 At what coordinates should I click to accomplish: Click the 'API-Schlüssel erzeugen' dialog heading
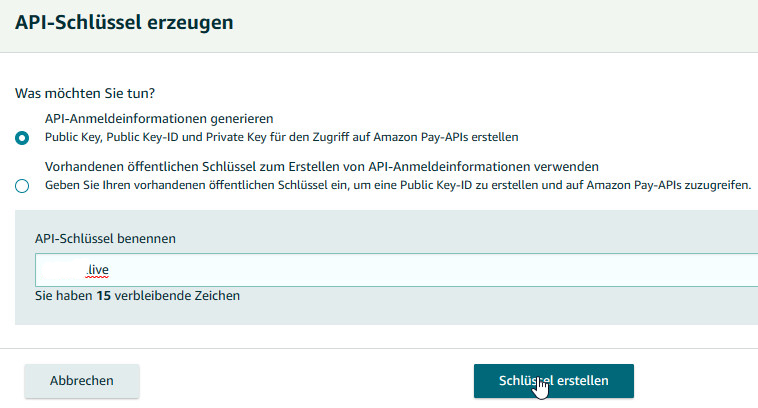tap(124, 22)
